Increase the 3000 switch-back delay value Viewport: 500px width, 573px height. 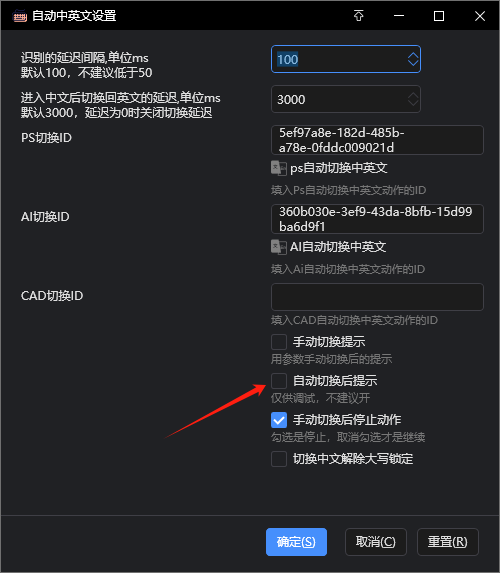pos(413,95)
